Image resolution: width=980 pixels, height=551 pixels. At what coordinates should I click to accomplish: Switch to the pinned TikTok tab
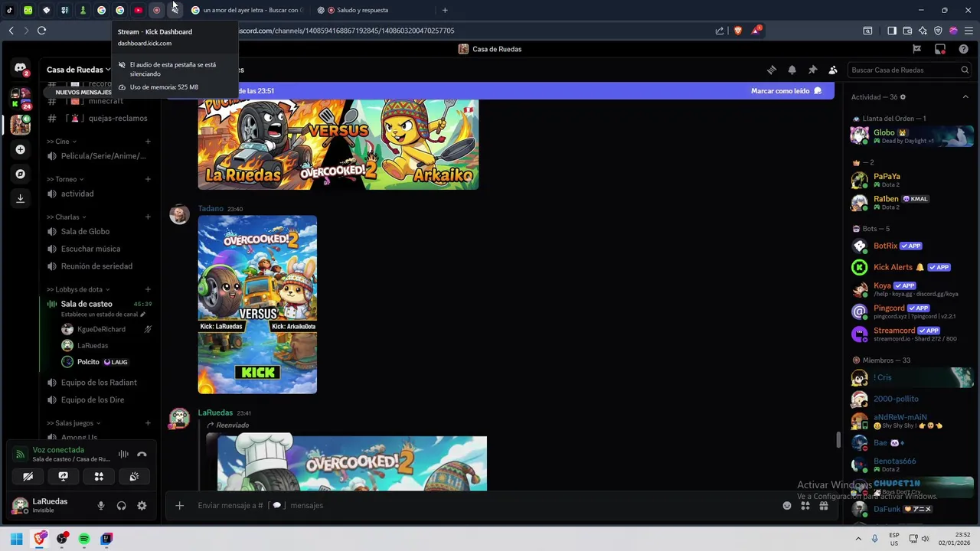10,10
